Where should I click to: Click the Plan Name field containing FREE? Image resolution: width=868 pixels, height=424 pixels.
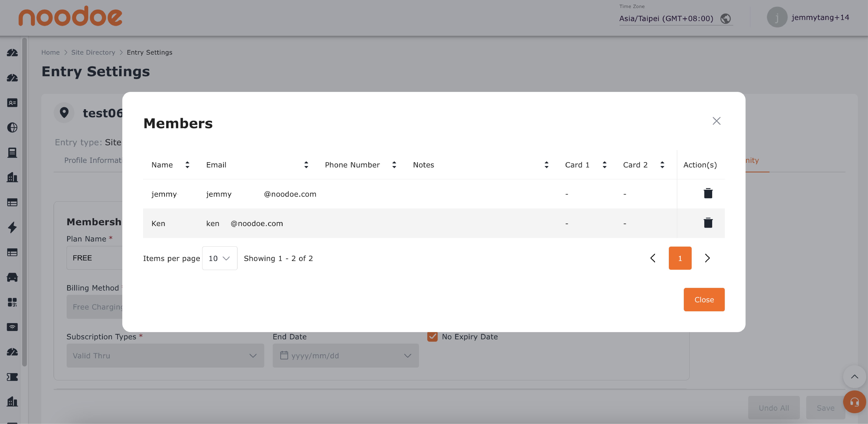(x=94, y=258)
